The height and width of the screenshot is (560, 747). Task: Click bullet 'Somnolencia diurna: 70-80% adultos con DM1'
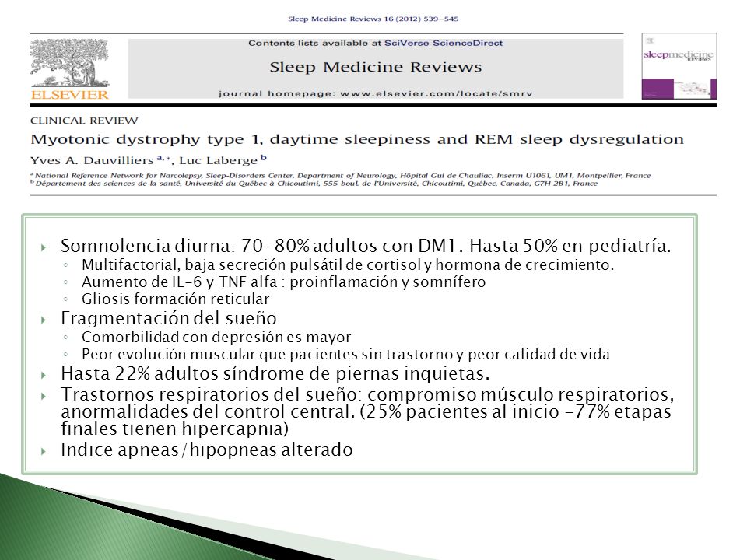tap(366, 246)
